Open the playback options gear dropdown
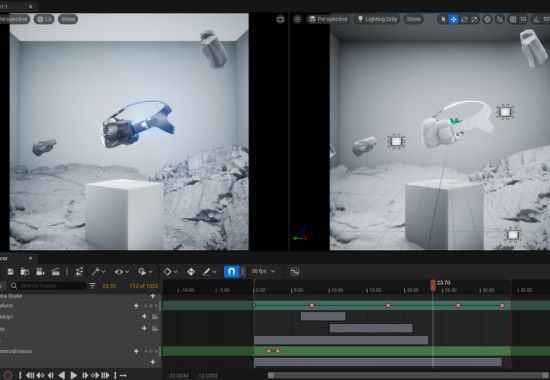This screenshot has height=380, width=550. [145, 272]
